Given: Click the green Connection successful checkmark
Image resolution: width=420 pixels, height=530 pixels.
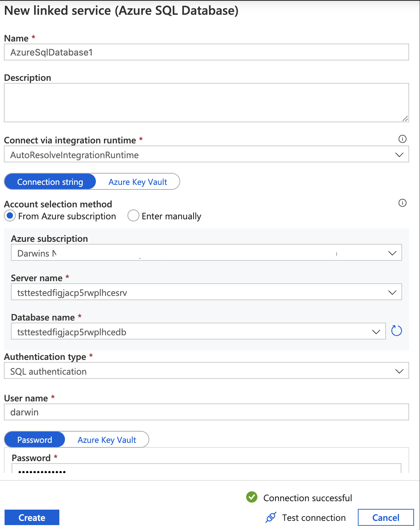Looking at the screenshot, I should [x=252, y=497].
